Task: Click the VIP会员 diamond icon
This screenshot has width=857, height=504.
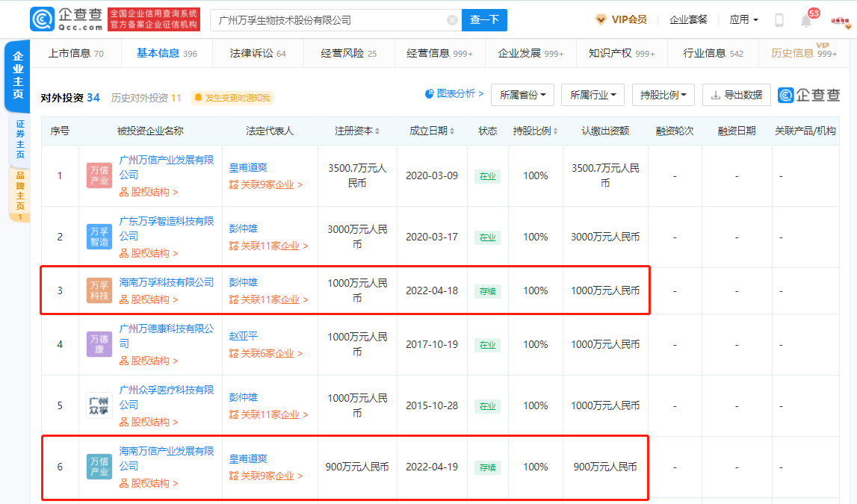Action: point(601,19)
